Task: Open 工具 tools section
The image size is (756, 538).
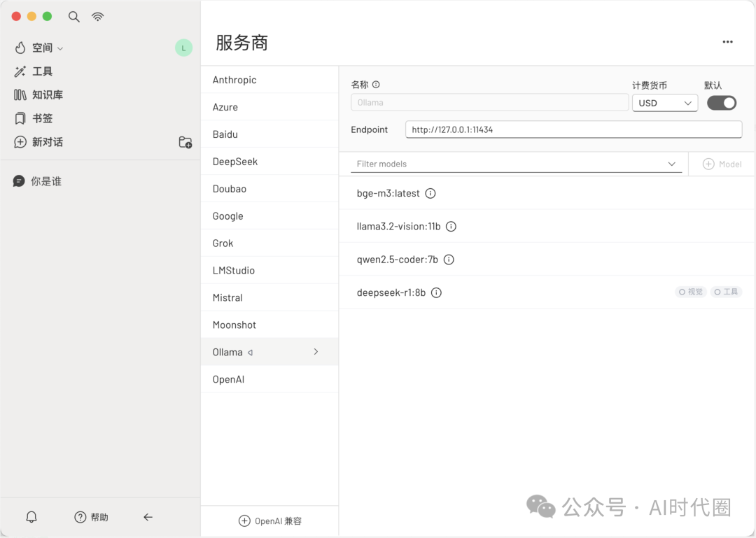Action: point(43,71)
